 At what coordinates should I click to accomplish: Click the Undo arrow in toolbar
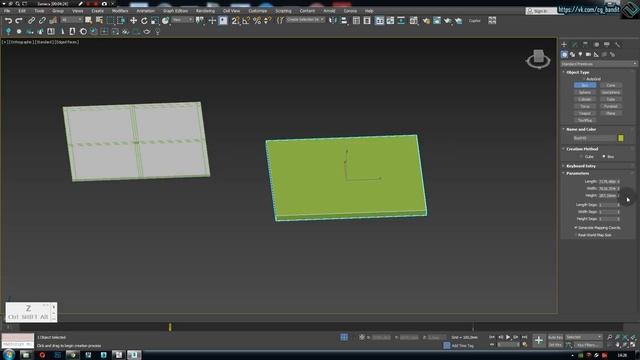coord(8,20)
